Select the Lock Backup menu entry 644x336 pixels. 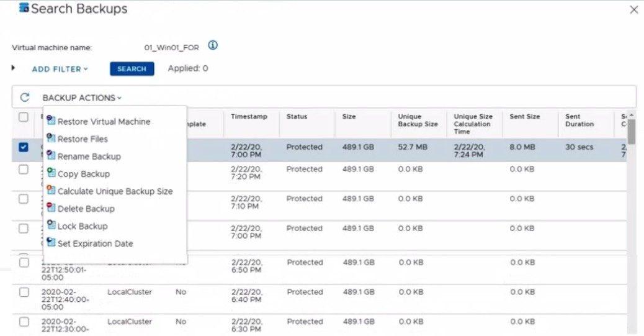[83, 226]
